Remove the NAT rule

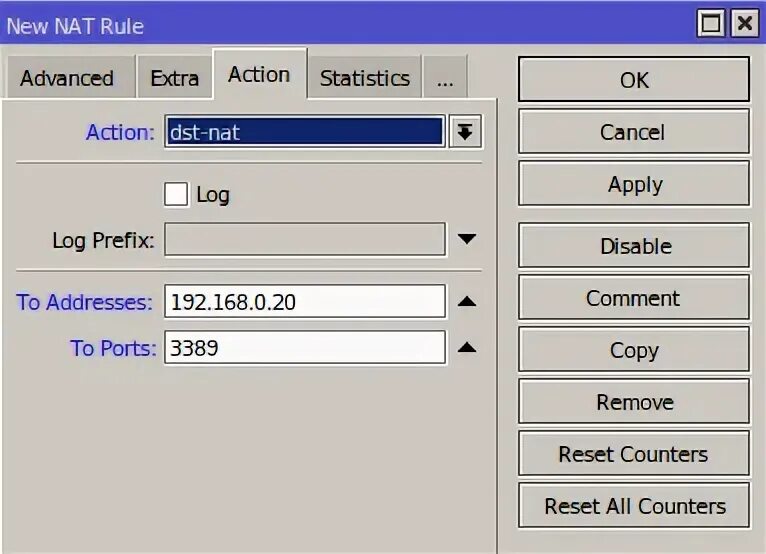click(634, 402)
